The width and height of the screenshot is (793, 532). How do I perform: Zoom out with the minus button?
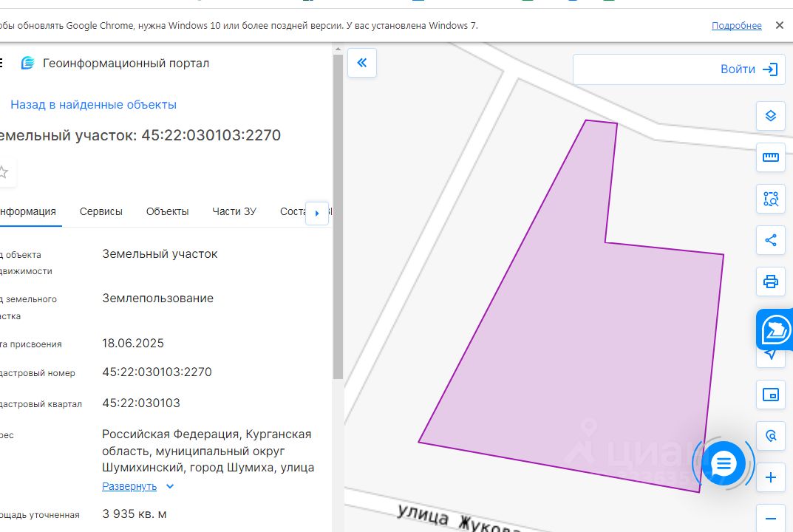[x=770, y=519]
